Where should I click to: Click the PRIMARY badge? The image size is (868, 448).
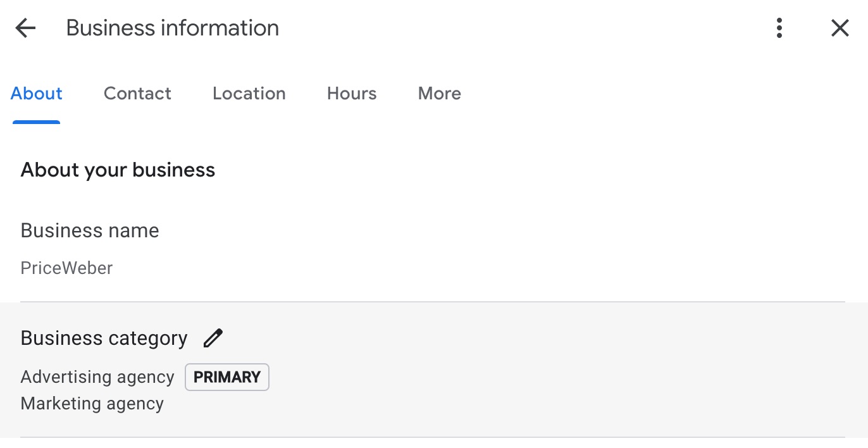227,377
